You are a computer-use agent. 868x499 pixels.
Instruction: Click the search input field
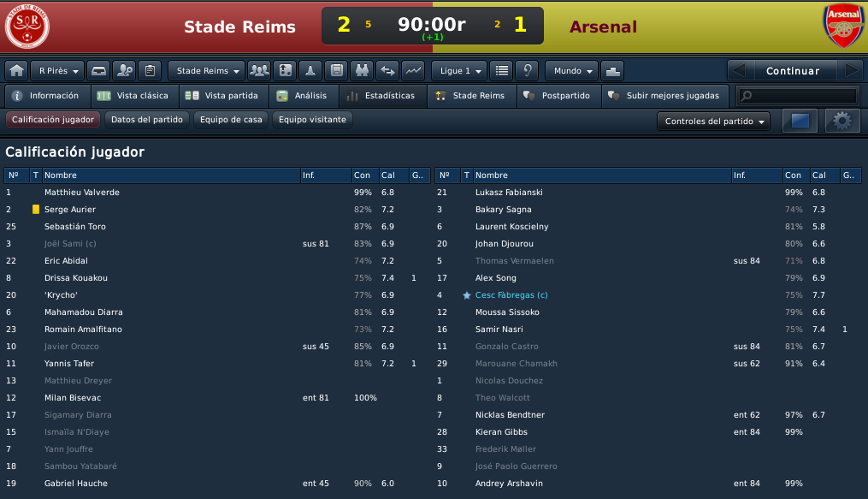(798, 96)
